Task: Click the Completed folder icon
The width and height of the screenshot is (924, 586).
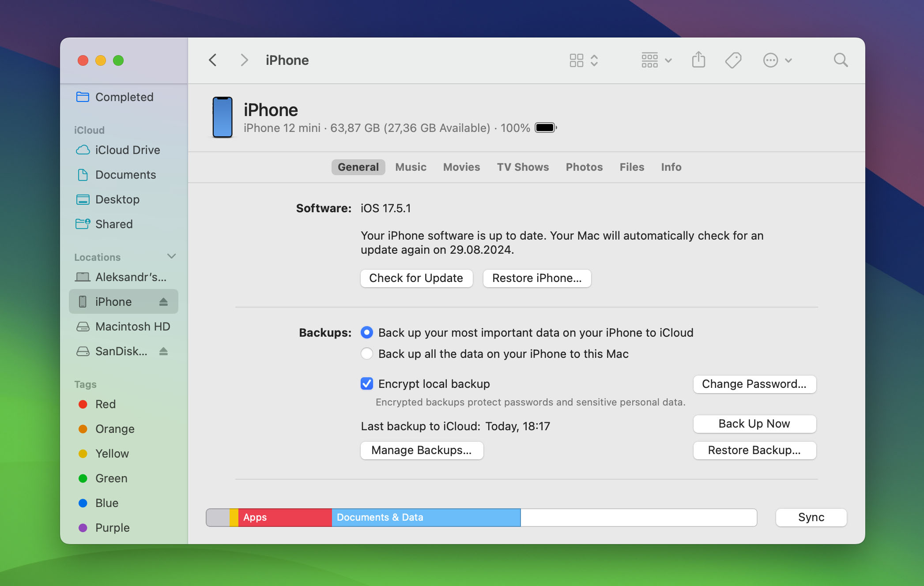Action: [x=82, y=96]
